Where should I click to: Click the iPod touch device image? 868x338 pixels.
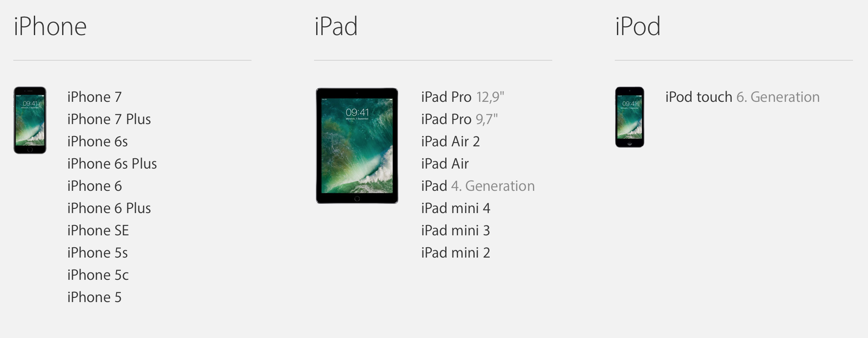coord(630,117)
